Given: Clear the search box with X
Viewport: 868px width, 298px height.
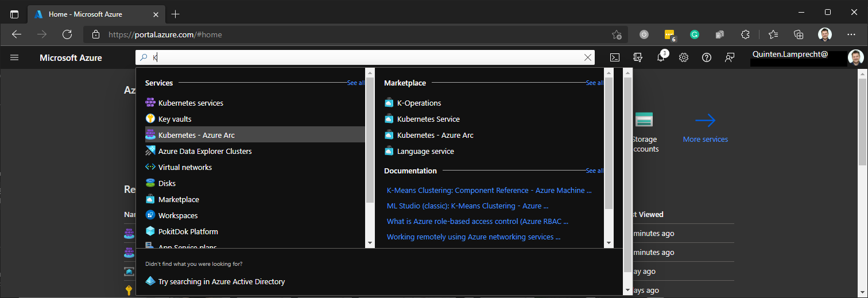Looking at the screenshot, I should 587,57.
